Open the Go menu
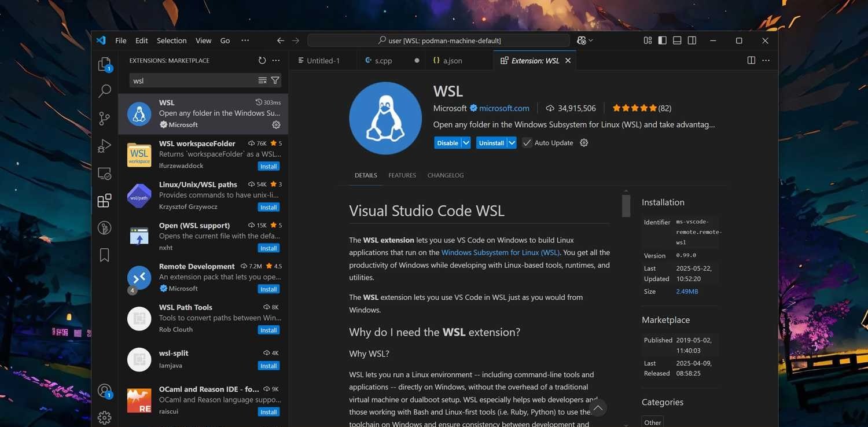 pos(225,41)
